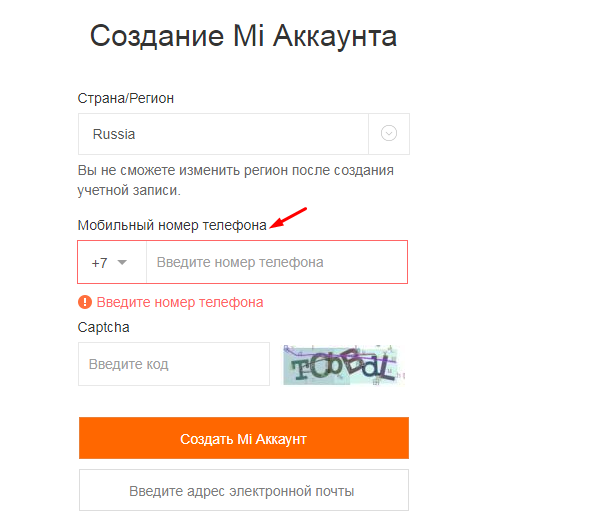The height and width of the screenshot is (532, 602).
Task: Click the red error message text
Action: tap(180, 302)
